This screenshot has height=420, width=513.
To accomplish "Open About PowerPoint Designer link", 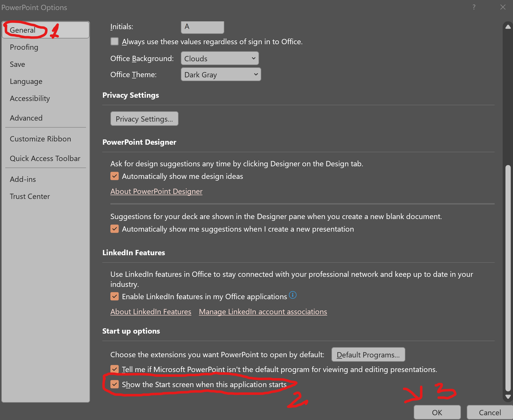I will [156, 191].
